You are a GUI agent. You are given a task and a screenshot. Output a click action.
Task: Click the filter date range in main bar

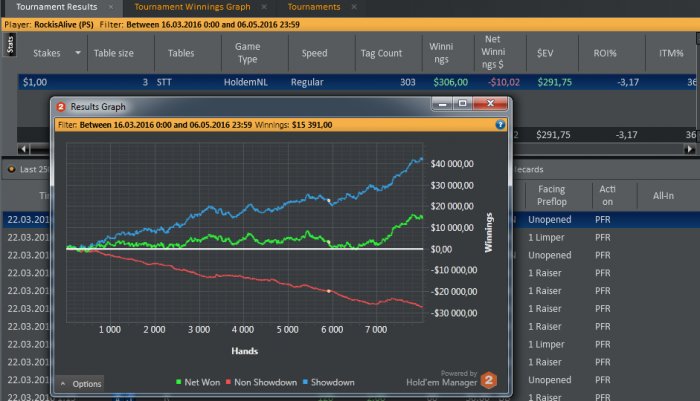tap(212, 25)
